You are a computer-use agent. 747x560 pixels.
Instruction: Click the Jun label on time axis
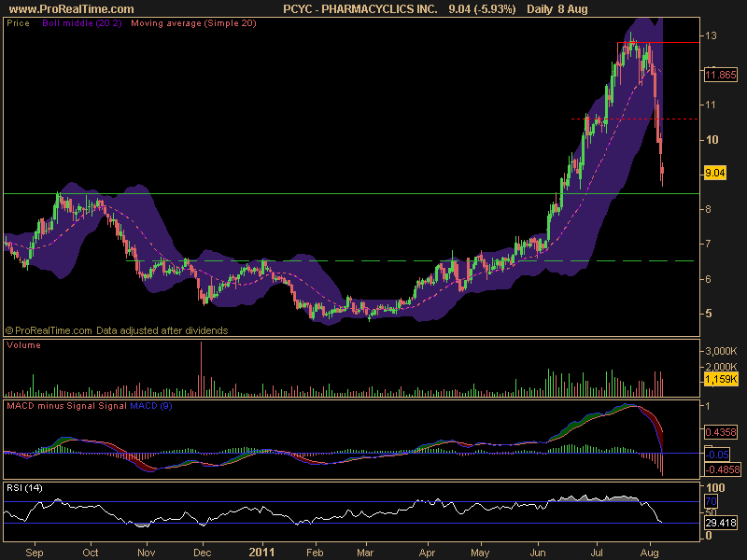coord(539,553)
